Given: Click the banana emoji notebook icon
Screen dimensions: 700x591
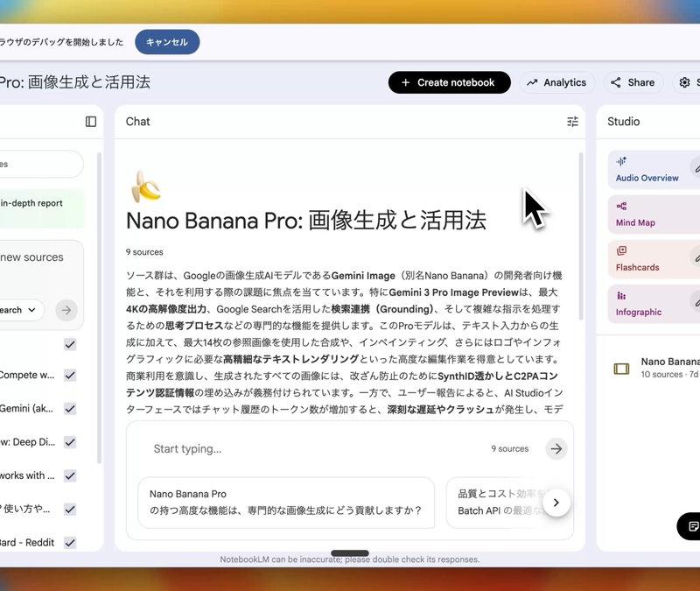Looking at the screenshot, I should point(145,186).
